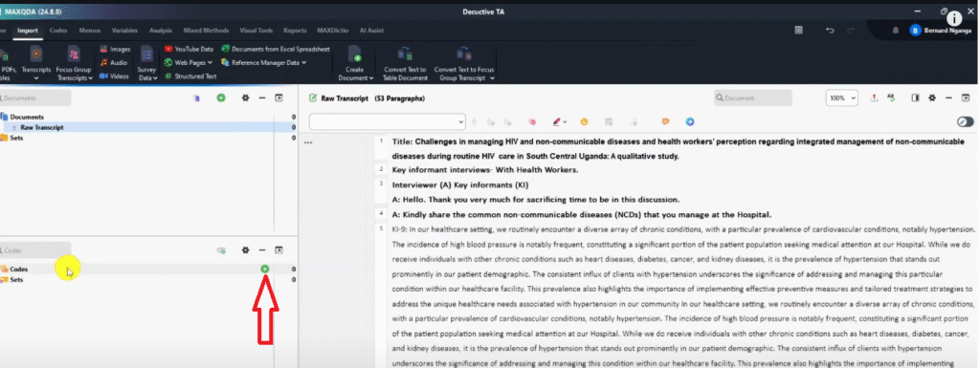Click the red highlight coding icon
This screenshot has width=980, height=368.
tap(532, 121)
